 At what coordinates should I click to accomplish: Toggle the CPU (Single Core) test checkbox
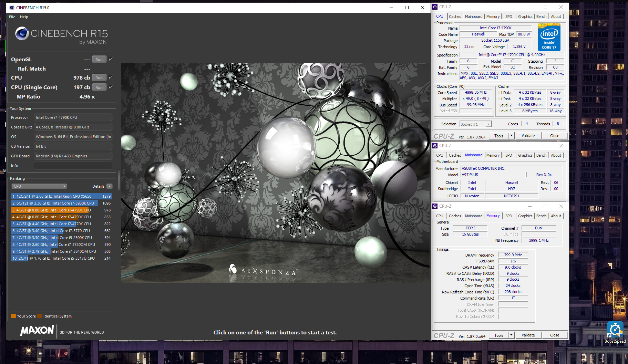(x=111, y=87)
